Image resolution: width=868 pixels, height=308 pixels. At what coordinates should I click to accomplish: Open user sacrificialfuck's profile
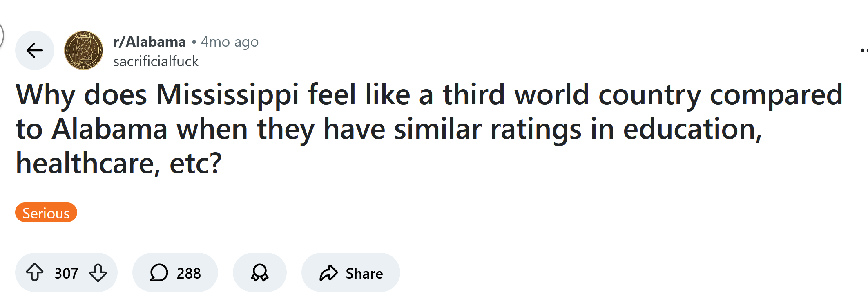click(156, 61)
